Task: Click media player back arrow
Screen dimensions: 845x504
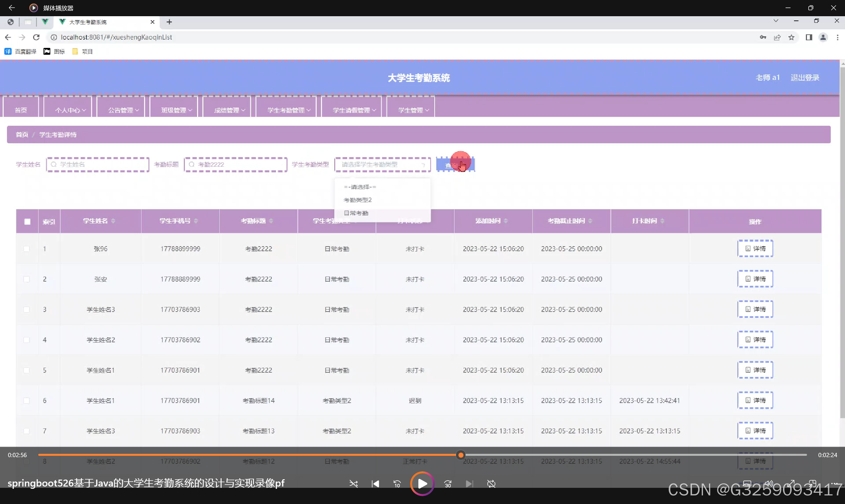Action: pos(12,8)
